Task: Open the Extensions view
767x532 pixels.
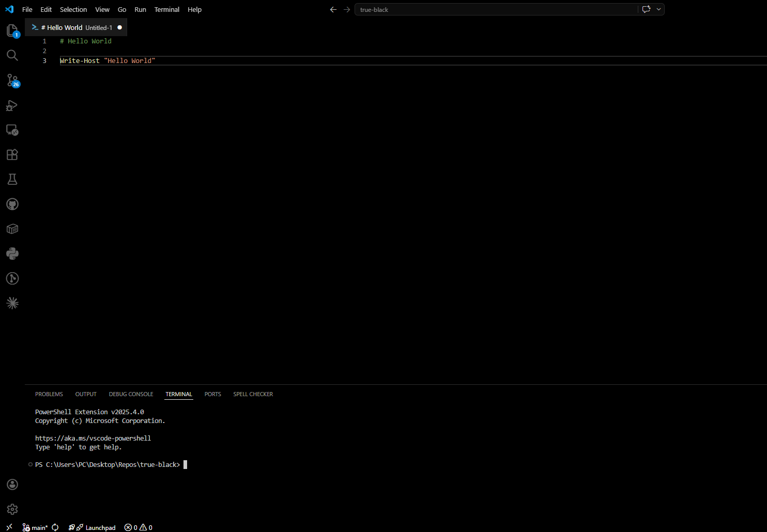Action: point(12,154)
